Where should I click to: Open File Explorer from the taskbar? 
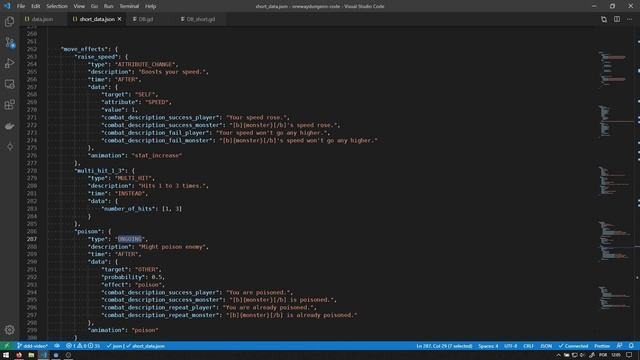pyautogui.click(x=31, y=355)
